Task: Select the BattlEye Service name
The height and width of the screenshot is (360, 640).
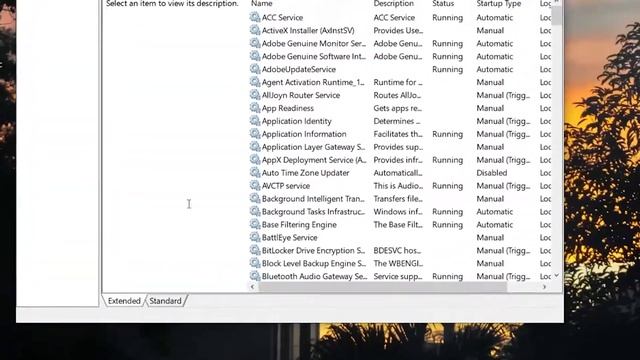Action: pos(290,238)
